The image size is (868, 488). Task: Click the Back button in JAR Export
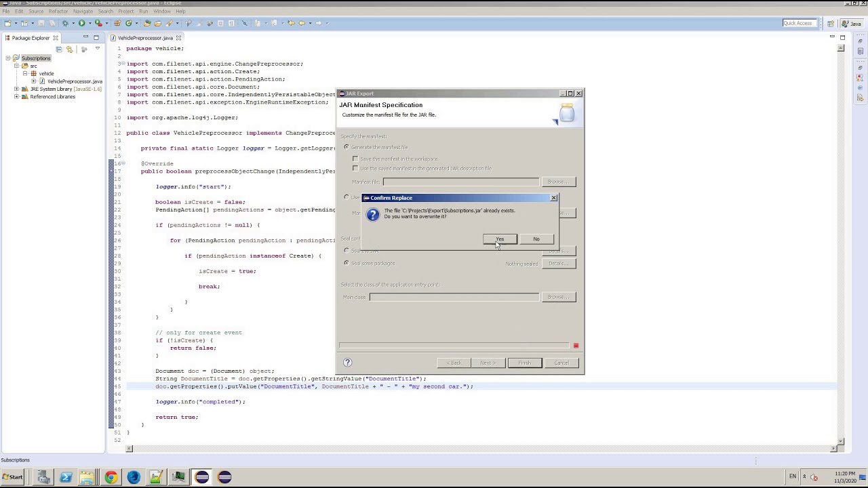[454, 363]
